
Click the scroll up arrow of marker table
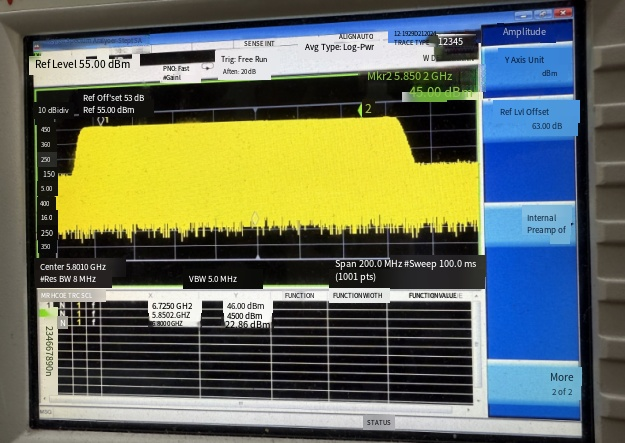(476, 295)
